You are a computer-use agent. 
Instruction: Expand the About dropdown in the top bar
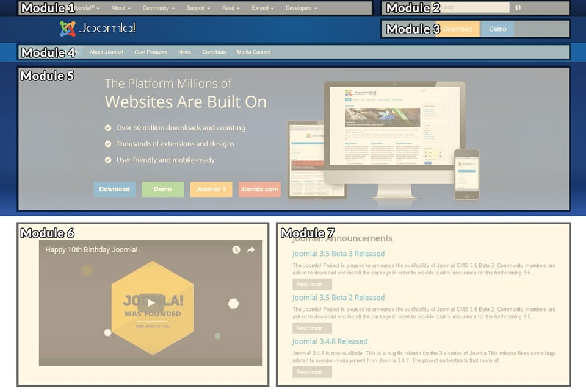[121, 8]
